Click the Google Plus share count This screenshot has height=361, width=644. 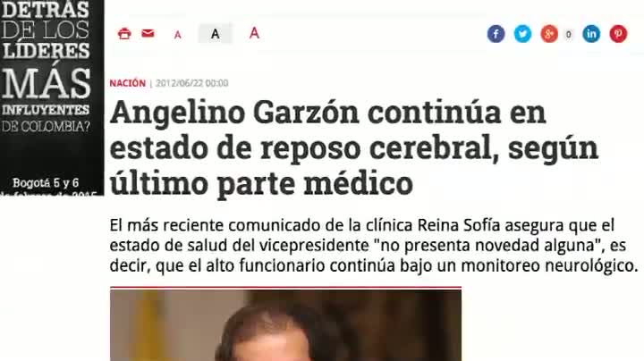click(x=569, y=35)
